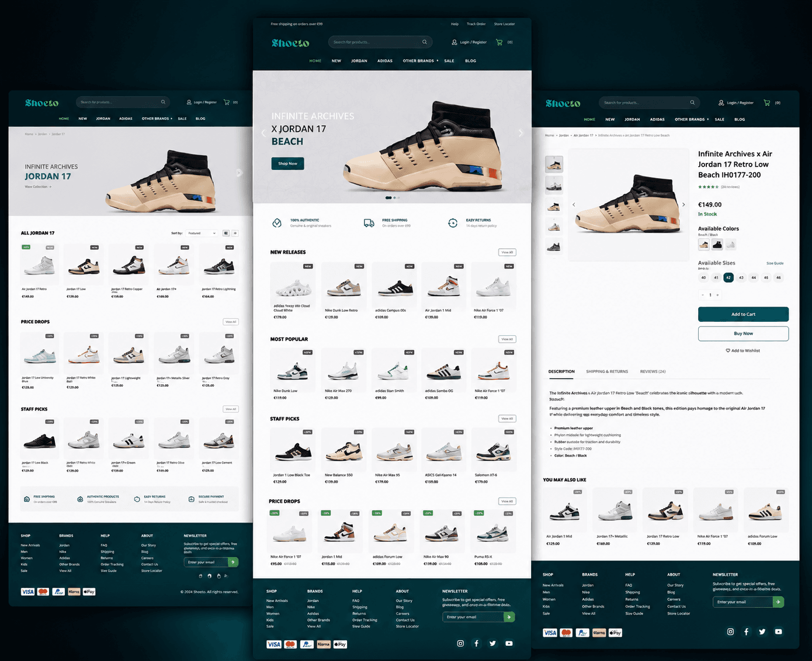The width and height of the screenshot is (812, 661).
Task: Open the Sort by Featured dropdown
Action: tap(202, 233)
